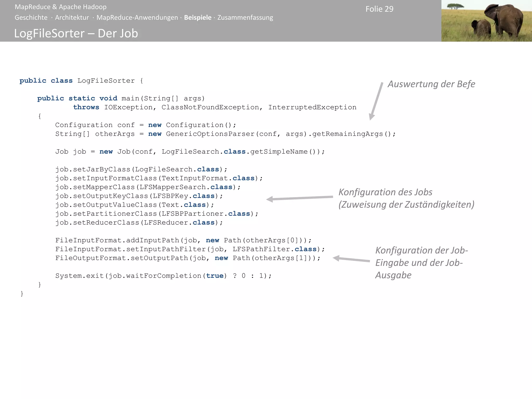
Task: Click the annotation 'Auswertung der Befe'
Action: [431, 84]
